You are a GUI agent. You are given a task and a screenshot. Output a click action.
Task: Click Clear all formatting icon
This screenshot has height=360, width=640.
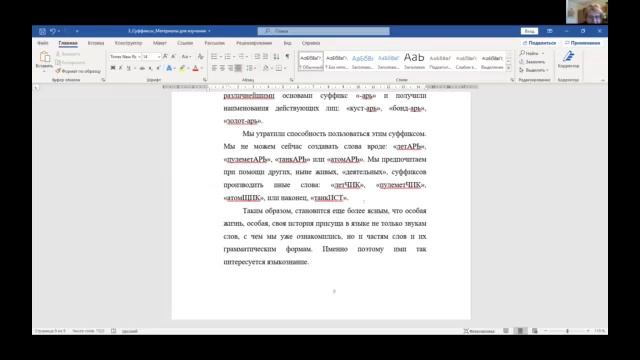click(x=200, y=56)
